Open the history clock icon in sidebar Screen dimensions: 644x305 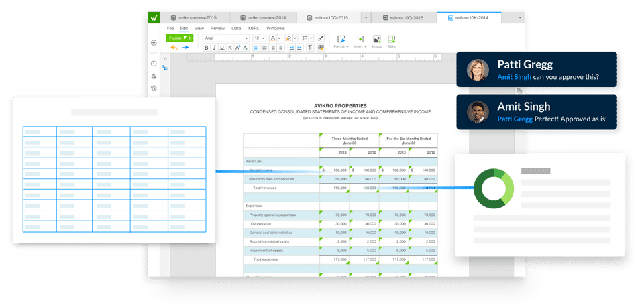pyautogui.click(x=154, y=64)
